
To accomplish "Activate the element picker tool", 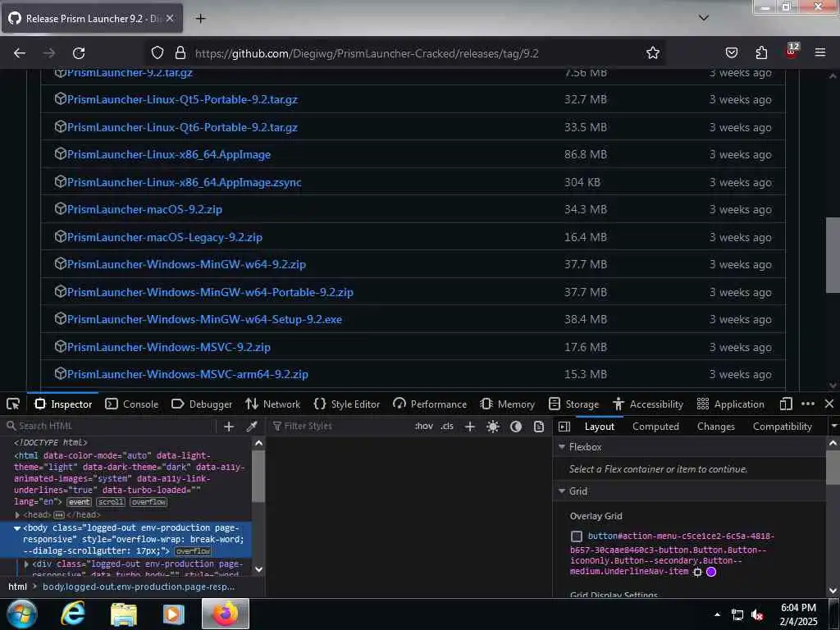I will tap(13, 404).
